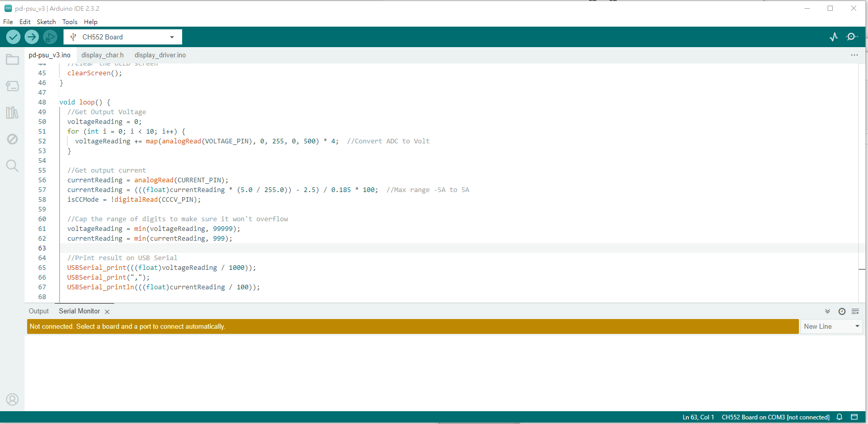Toggle timestamp clock icon in Serial Monitor
This screenshot has height=424, width=868.
pos(842,311)
